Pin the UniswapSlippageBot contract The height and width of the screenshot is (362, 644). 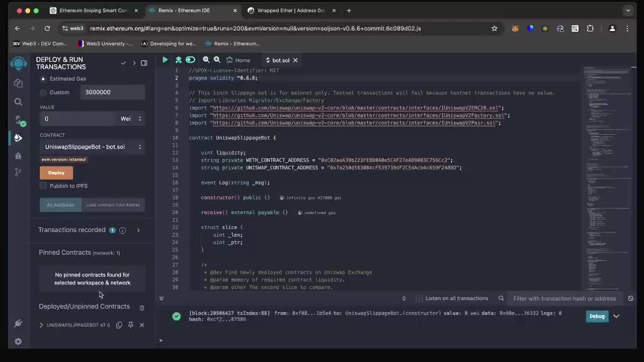(130, 325)
